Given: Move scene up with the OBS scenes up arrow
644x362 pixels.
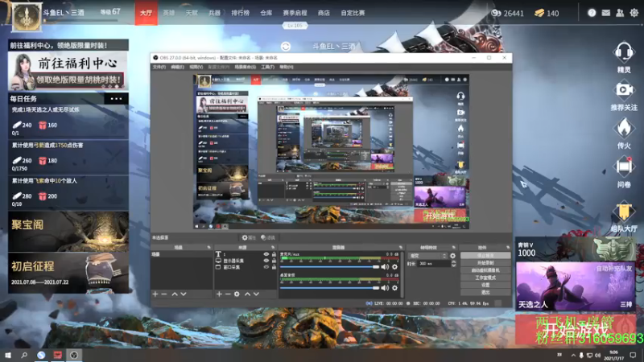Looking at the screenshot, I should click(175, 294).
